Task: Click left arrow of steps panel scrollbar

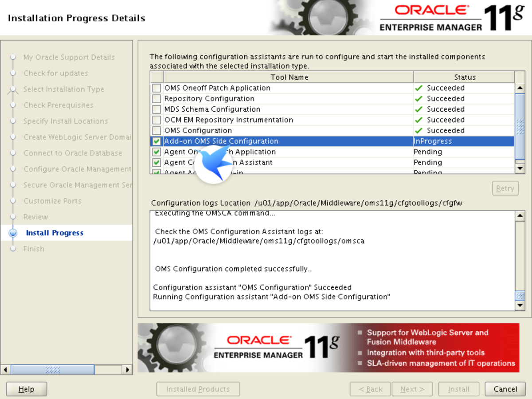Action: 6,369
